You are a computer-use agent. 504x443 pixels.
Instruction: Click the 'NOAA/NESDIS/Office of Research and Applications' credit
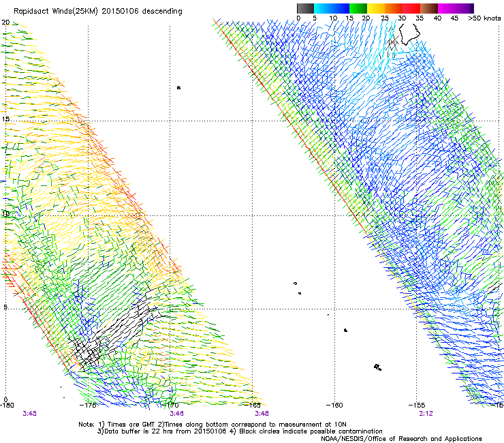click(x=401, y=439)
